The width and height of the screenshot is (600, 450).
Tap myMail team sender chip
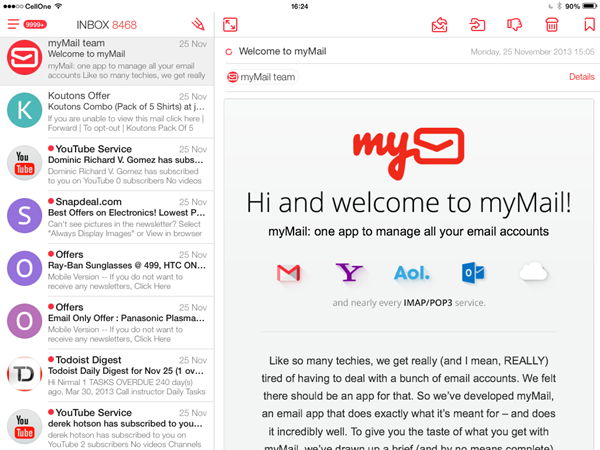coord(261,77)
